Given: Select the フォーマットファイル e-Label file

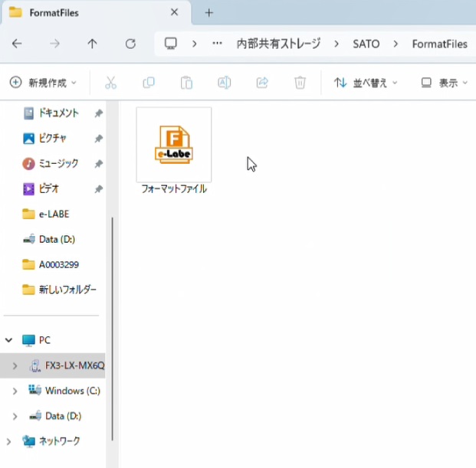Looking at the screenshot, I should coord(174,150).
